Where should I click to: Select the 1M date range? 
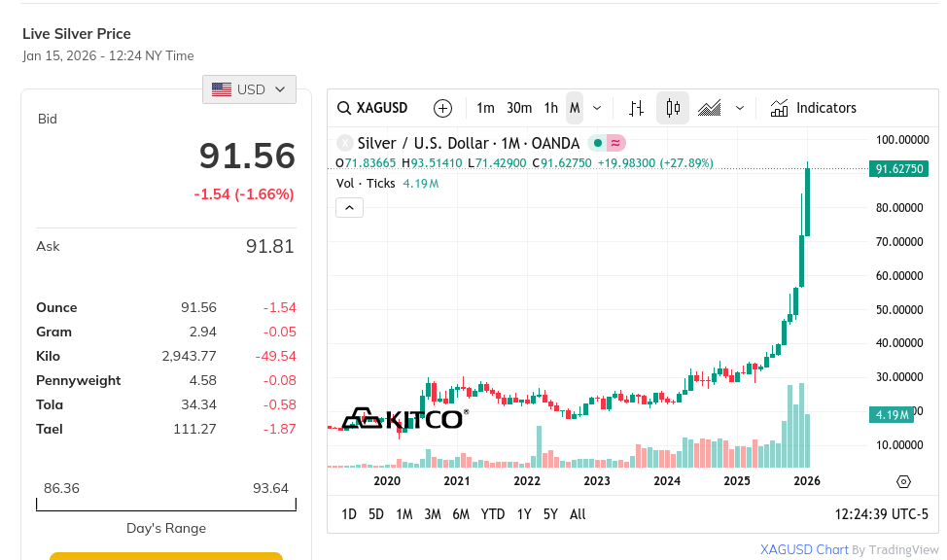point(404,514)
